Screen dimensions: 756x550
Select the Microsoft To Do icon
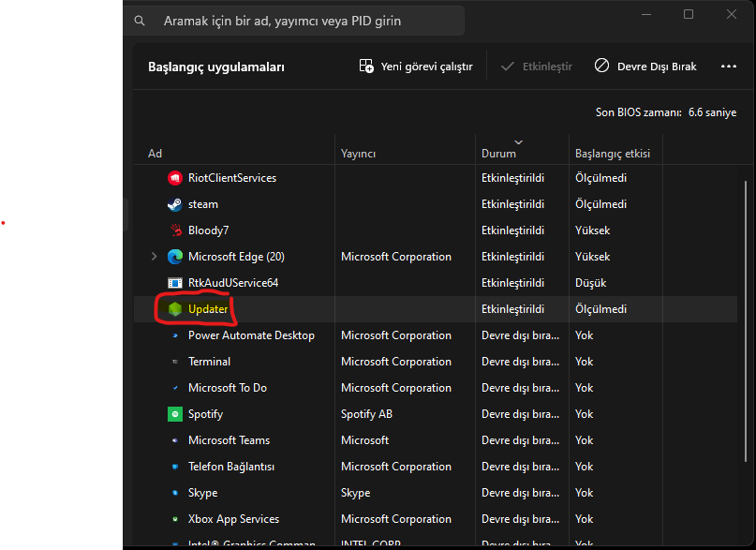pyautogui.click(x=174, y=388)
